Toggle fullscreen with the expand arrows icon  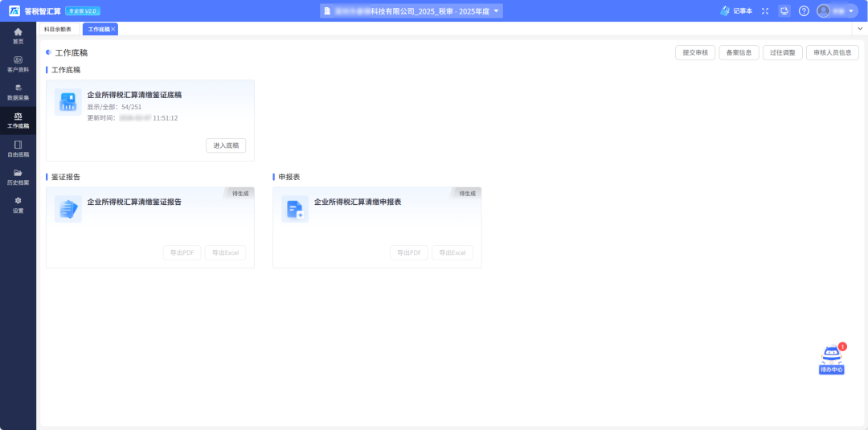[765, 11]
